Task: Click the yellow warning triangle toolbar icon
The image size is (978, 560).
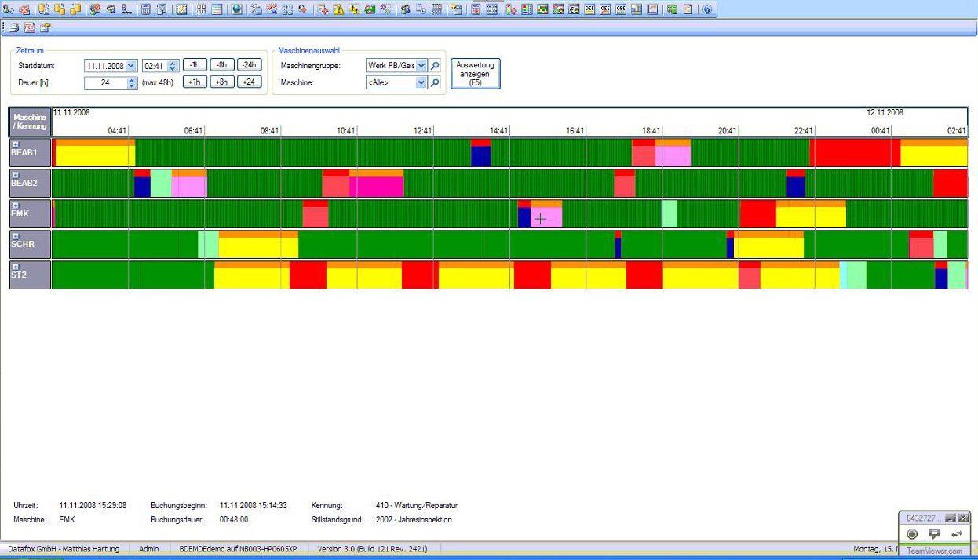Action: [x=338, y=9]
